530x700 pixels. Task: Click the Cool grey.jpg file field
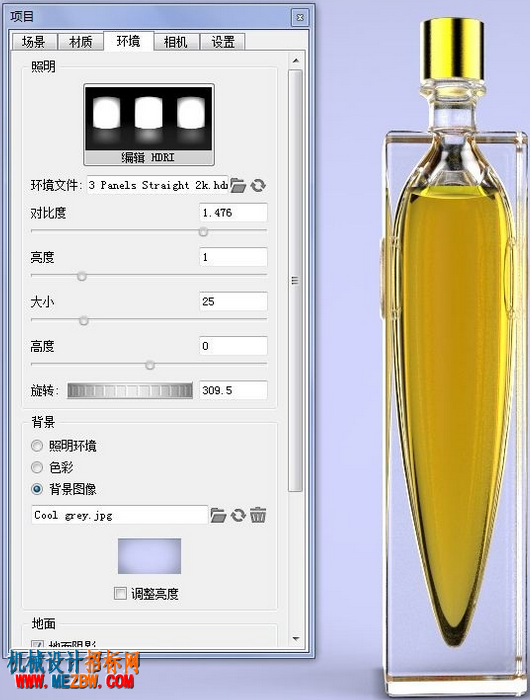(120, 515)
